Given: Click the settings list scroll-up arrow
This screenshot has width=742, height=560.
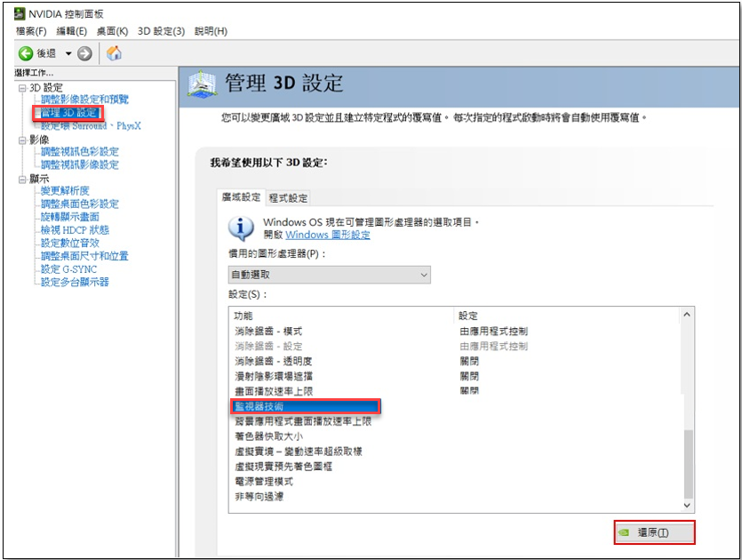Looking at the screenshot, I should (x=687, y=315).
